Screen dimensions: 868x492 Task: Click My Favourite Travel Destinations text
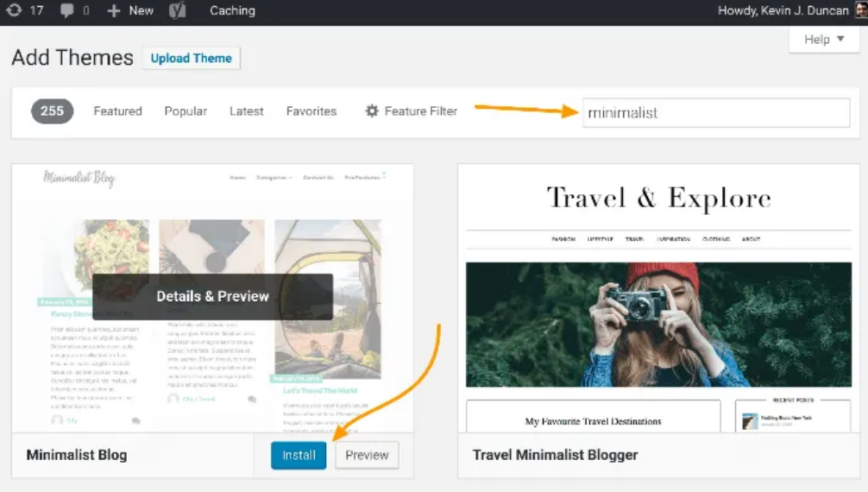tap(593, 421)
